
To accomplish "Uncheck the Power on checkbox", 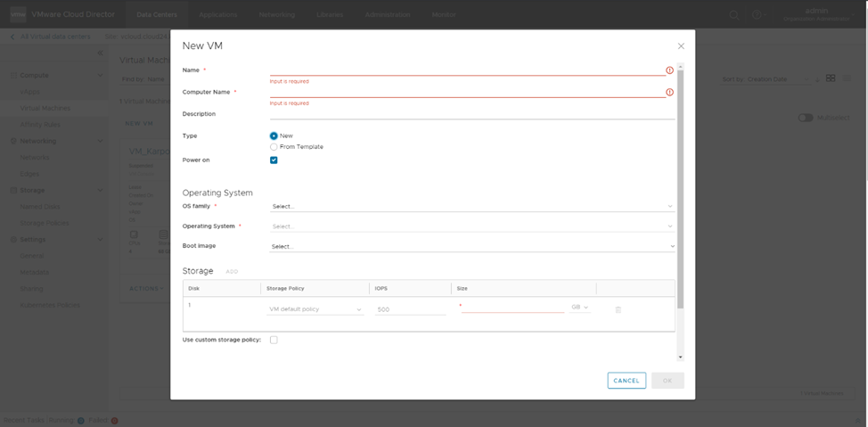I will (274, 160).
